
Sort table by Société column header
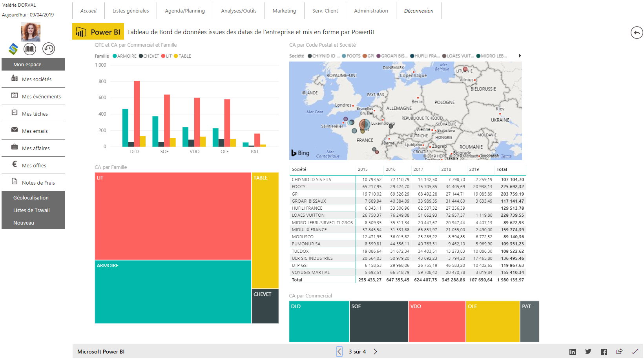coord(299,169)
